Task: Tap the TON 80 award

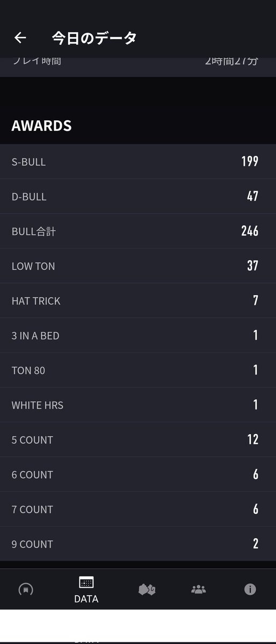Action: click(x=138, y=370)
